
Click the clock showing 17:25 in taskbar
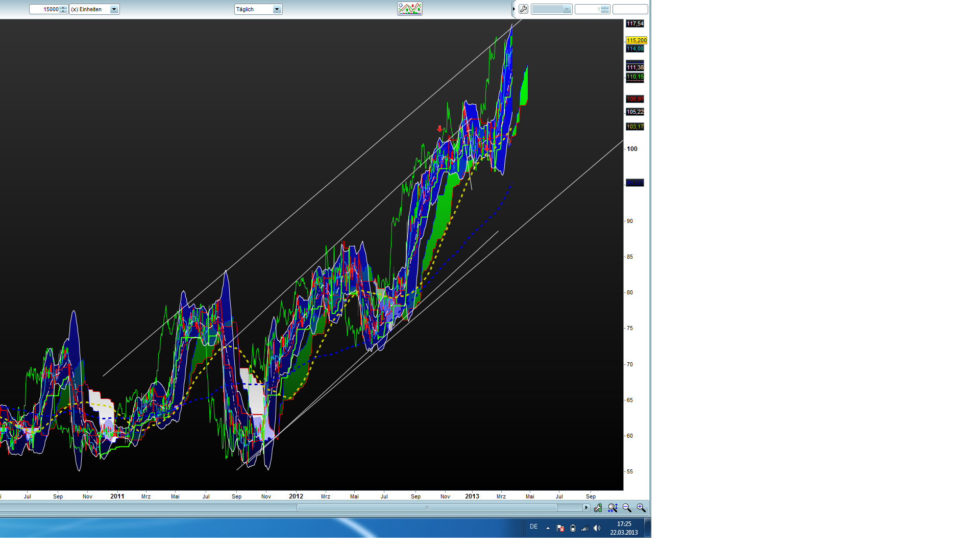(x=624, y=524)
